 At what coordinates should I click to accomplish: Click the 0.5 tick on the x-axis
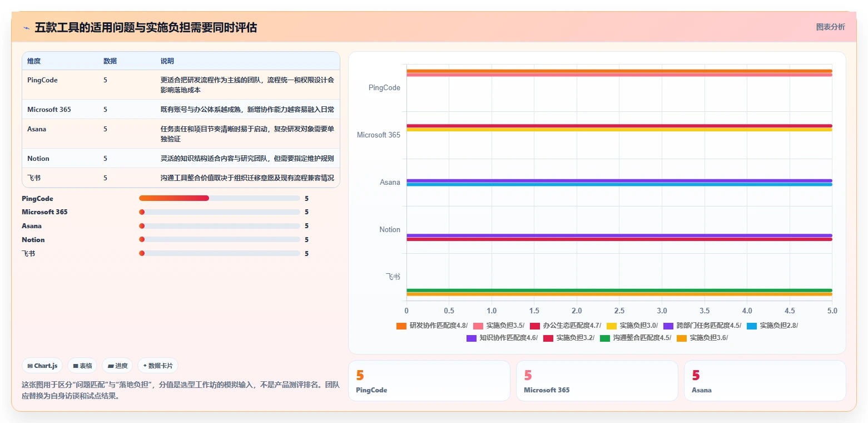coord(449,311)
